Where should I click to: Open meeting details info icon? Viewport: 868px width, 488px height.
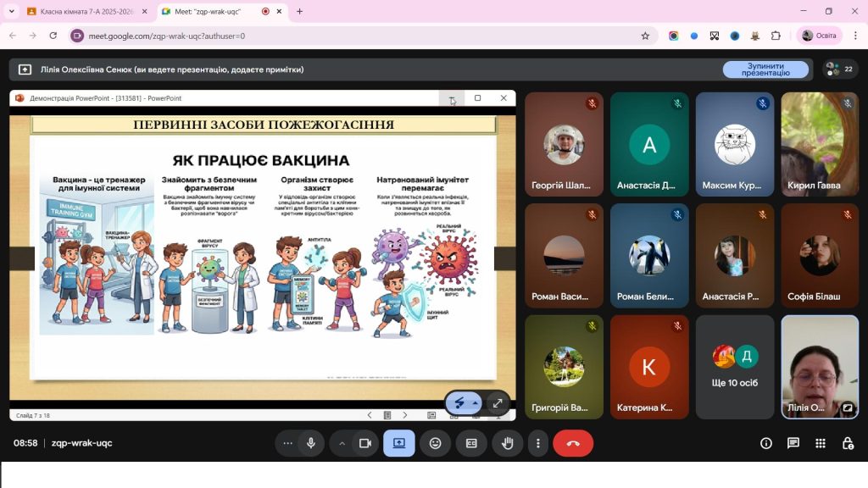pyautogui.click(x=766, y=443)
